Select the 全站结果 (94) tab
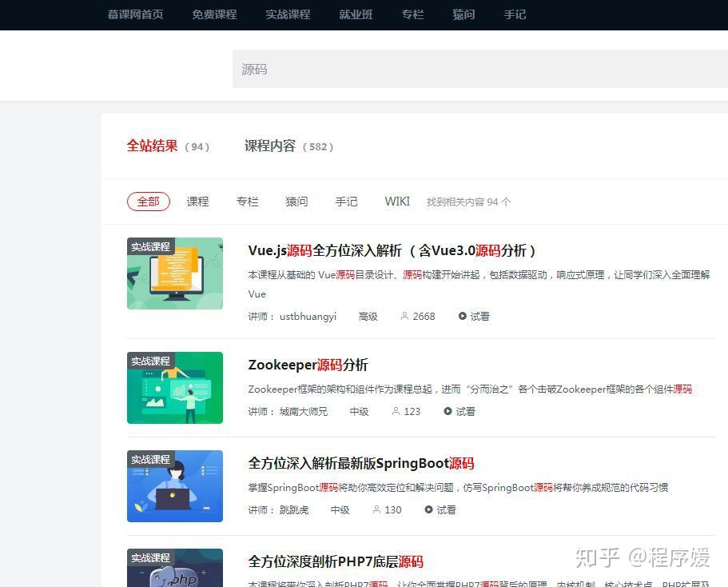 [x=168, y=146]
